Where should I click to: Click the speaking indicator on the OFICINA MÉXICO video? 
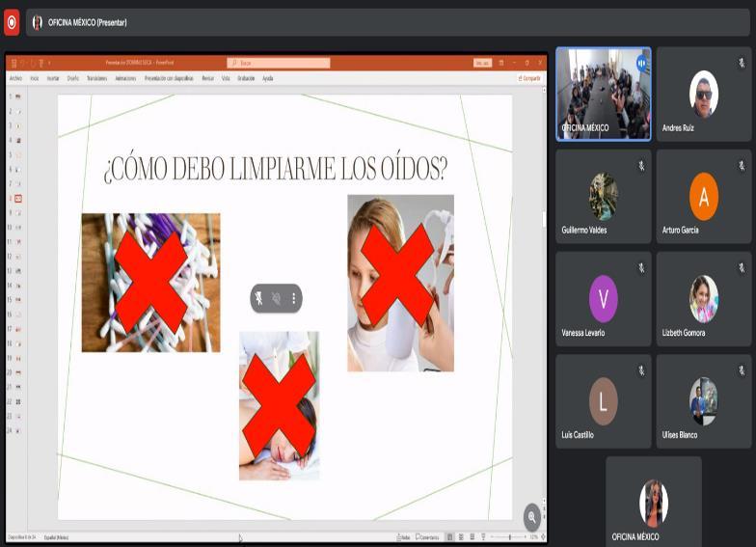tap(642, 64)
